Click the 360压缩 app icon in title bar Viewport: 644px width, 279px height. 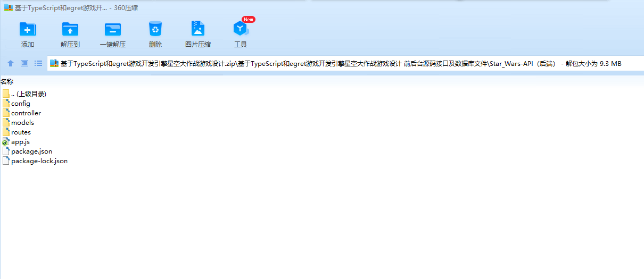coord(8,8)
